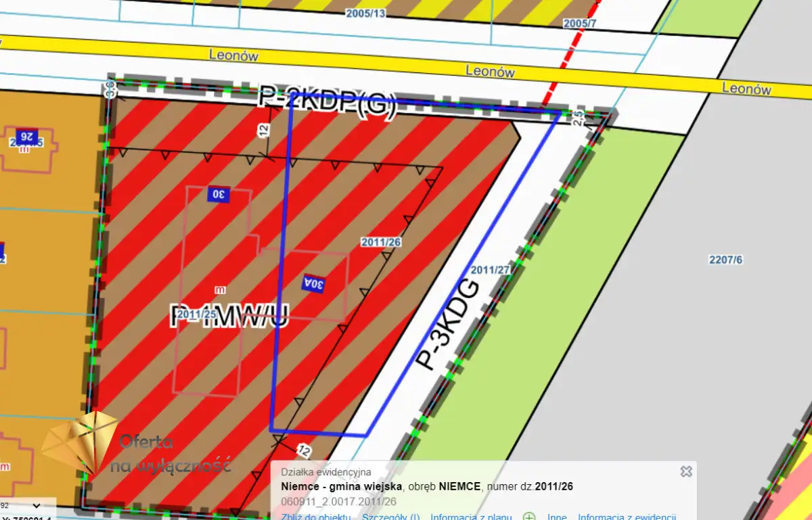Close the Działka ewidencyjna info popup
This screenshot has width=812, height=520.
point(686,471)
